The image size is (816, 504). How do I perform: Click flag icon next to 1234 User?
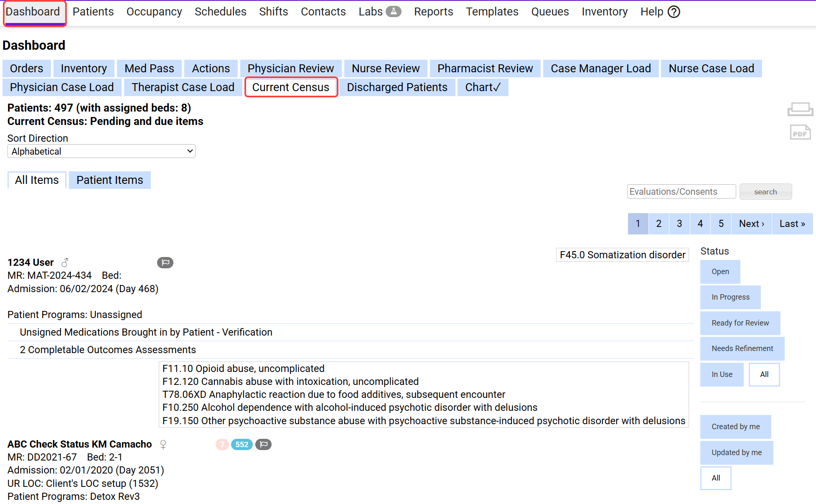165,262
